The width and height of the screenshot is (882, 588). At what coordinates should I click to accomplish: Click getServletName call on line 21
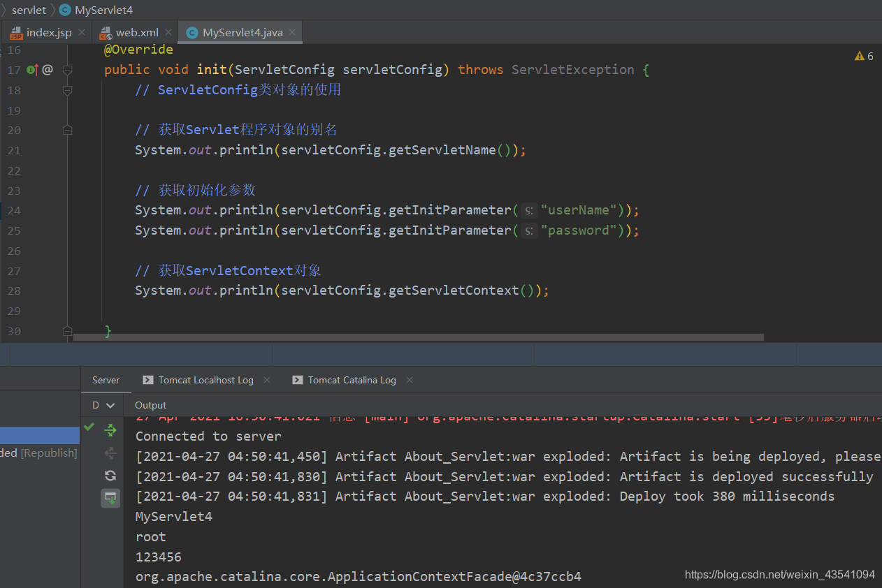pyautogui.click(x=442, y=150)
